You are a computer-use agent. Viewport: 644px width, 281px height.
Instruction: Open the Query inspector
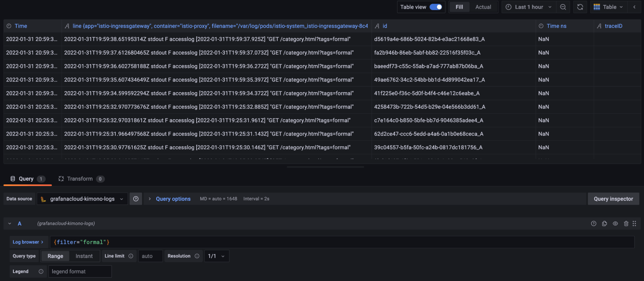[613, 199]
